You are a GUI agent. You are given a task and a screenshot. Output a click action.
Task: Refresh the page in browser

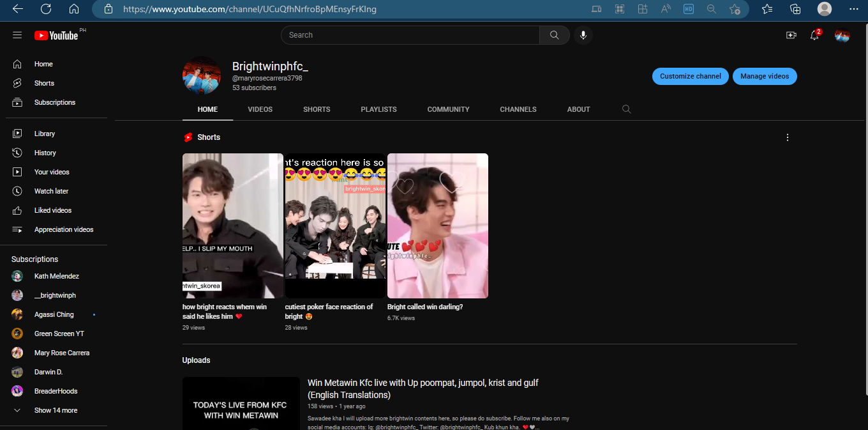(46, 9)
